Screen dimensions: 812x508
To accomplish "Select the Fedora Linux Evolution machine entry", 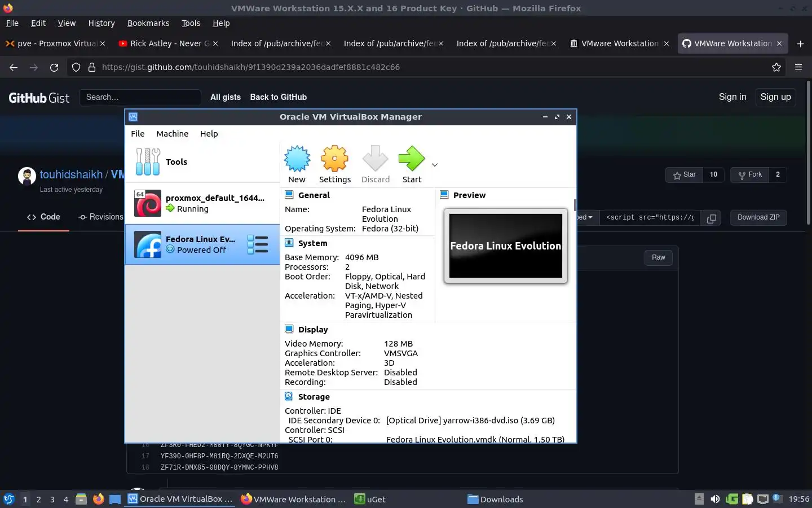I will tap(202, 244).
